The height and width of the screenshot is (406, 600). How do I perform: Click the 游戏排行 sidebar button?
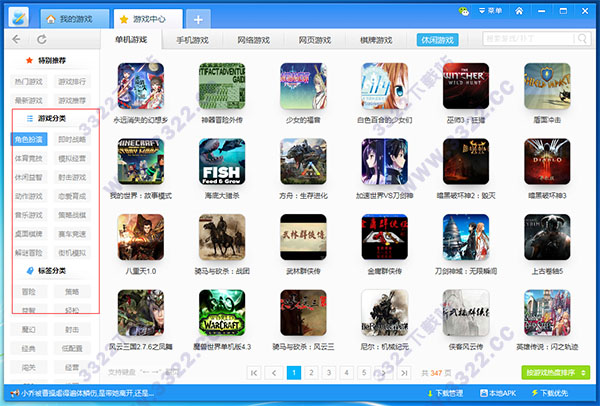pyautogui.click(x=72, y=82)
